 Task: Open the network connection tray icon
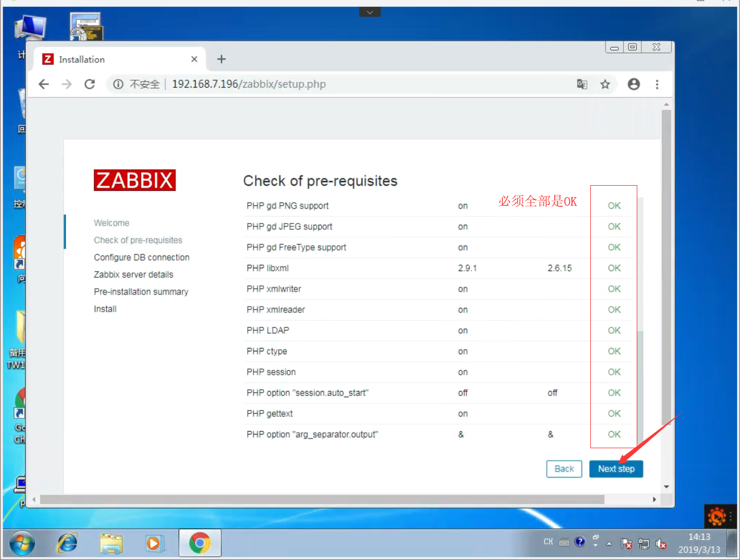point(644,543)
